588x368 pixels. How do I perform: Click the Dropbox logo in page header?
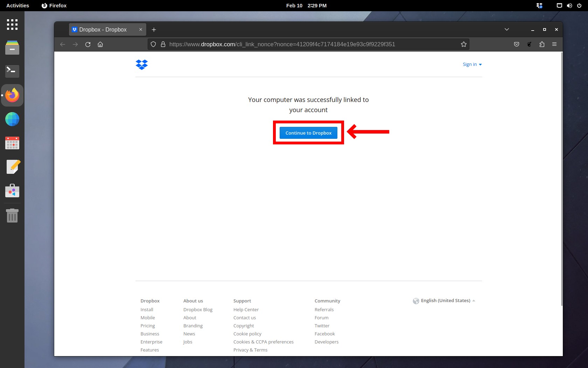[142, 64]
